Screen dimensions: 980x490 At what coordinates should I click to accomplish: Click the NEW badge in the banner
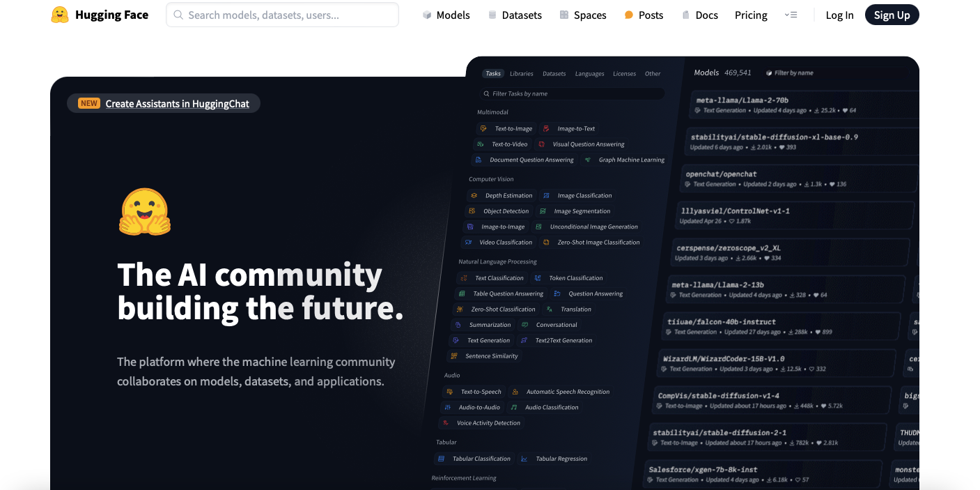89,103
